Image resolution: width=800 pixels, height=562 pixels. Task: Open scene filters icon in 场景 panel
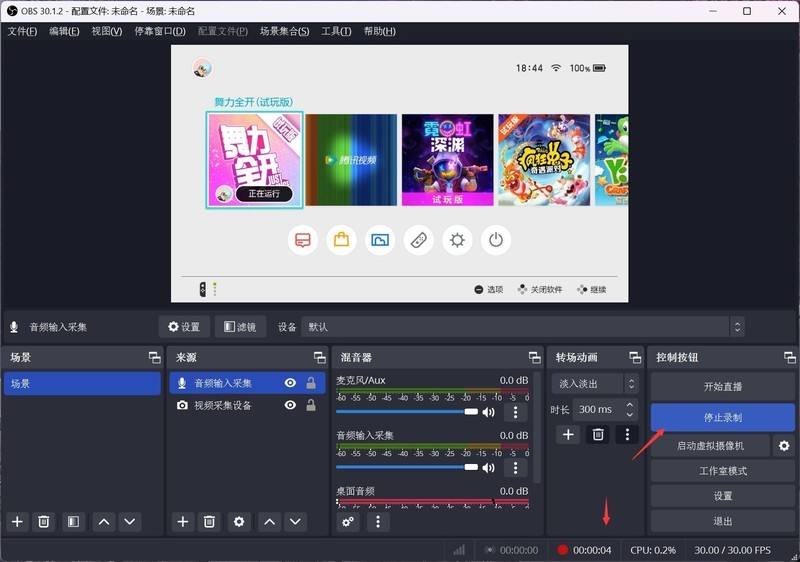[72, 521]
